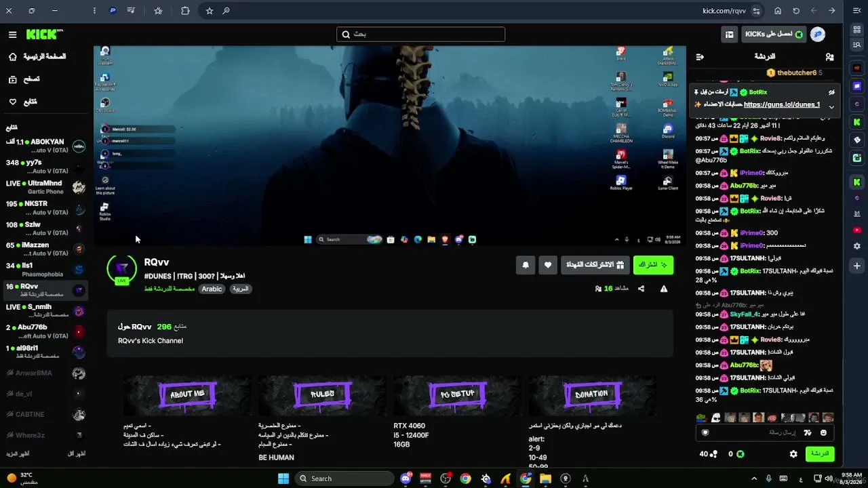
Task: Open UltraMhnd Gartic Phone channel
Action: [45, 187]
